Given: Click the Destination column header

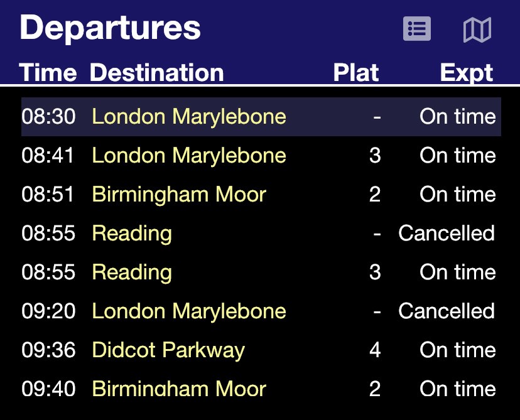Looking at the screenshot, I should [x=156, y=73].
